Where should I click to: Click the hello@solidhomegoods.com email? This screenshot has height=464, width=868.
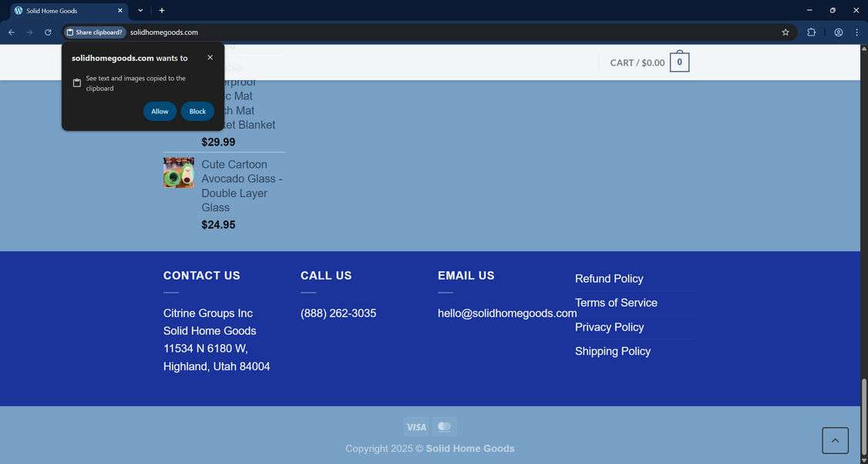[x=507, y=314]
